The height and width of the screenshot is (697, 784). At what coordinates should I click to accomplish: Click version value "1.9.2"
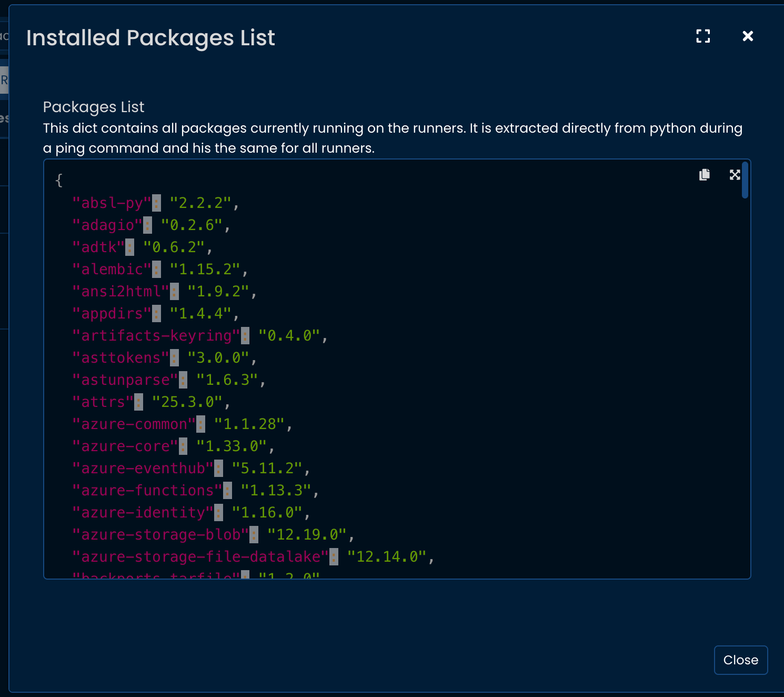[x=218, y=292]
